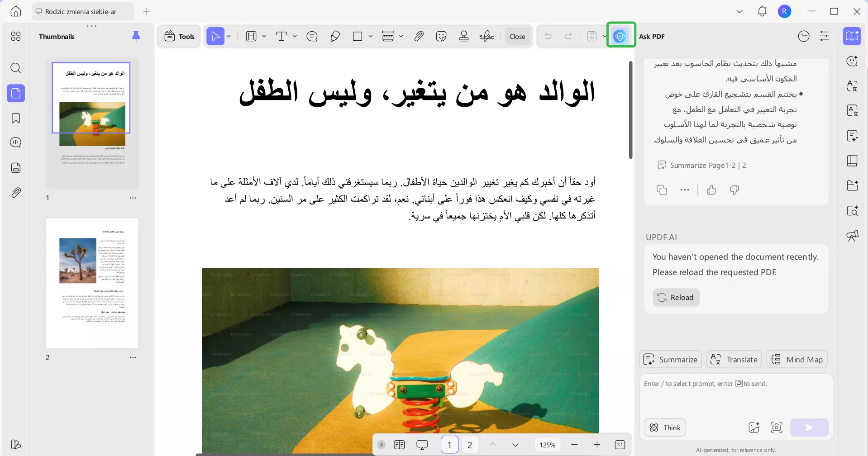Open the Tools menu
Image resolution: width=868 pixels, height=456 pixels.
pyautogui.click(x=179, y=36)
